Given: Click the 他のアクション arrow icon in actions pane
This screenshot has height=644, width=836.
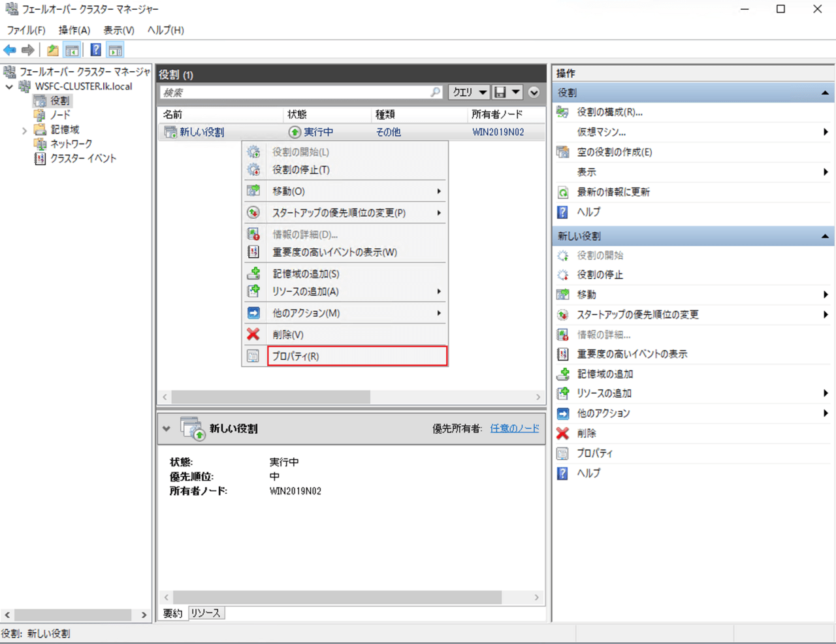Looking at the screenshot, I should click(x=562, y=413).
